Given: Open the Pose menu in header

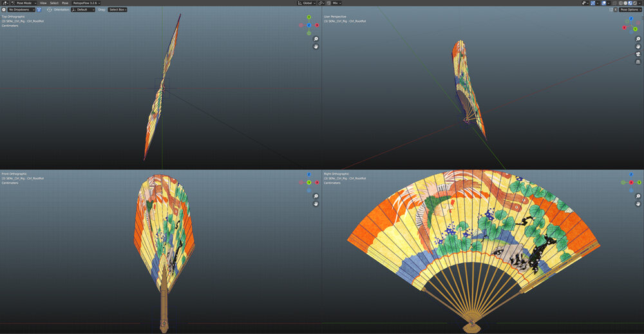Looking at the screenshot, I should click(x=65, y=3).
